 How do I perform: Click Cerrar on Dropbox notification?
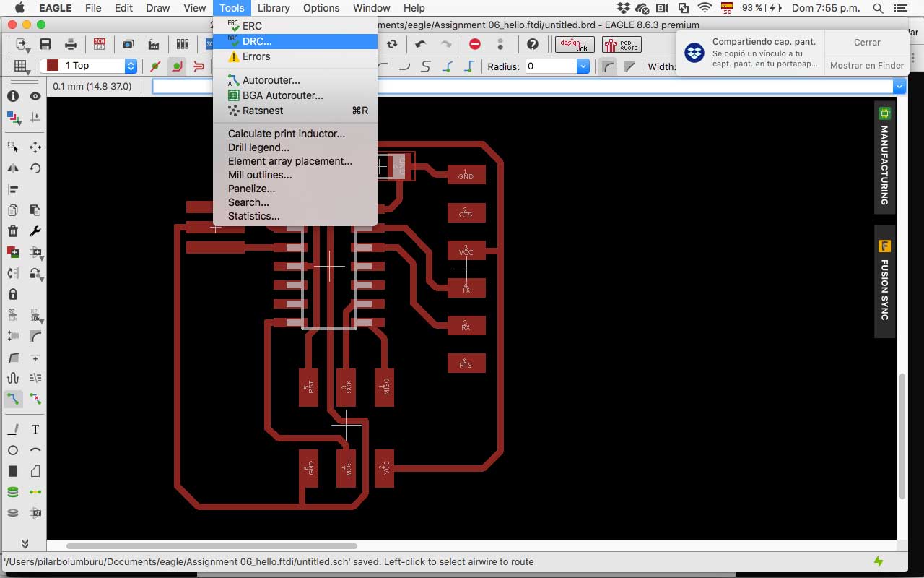click(x=867, y=42)
